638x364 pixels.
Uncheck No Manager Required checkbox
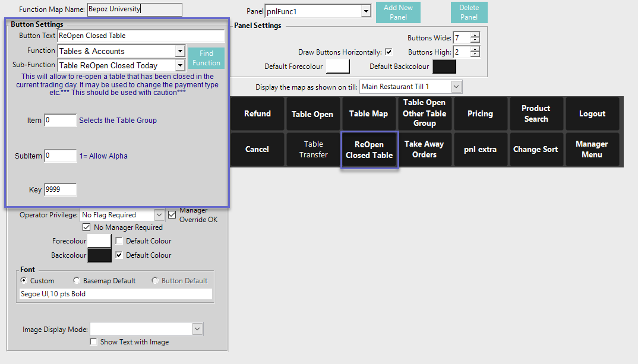coord(86,227)
